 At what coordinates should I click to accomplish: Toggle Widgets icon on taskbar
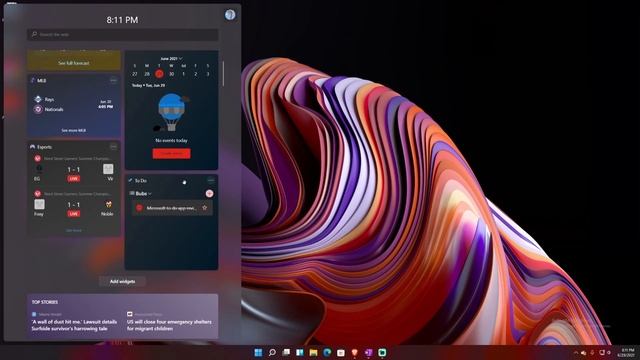[x=300, y=353]
